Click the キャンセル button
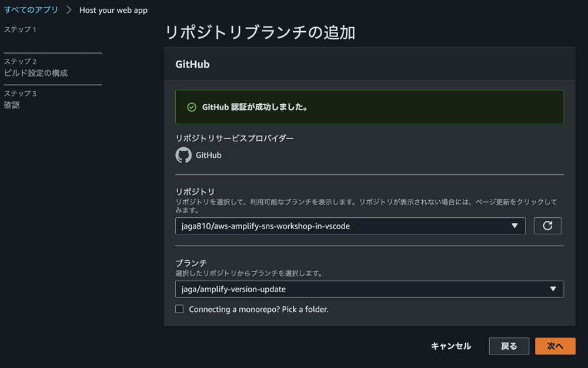This screenshot has width=588, height=368. [x=451, y=346]
